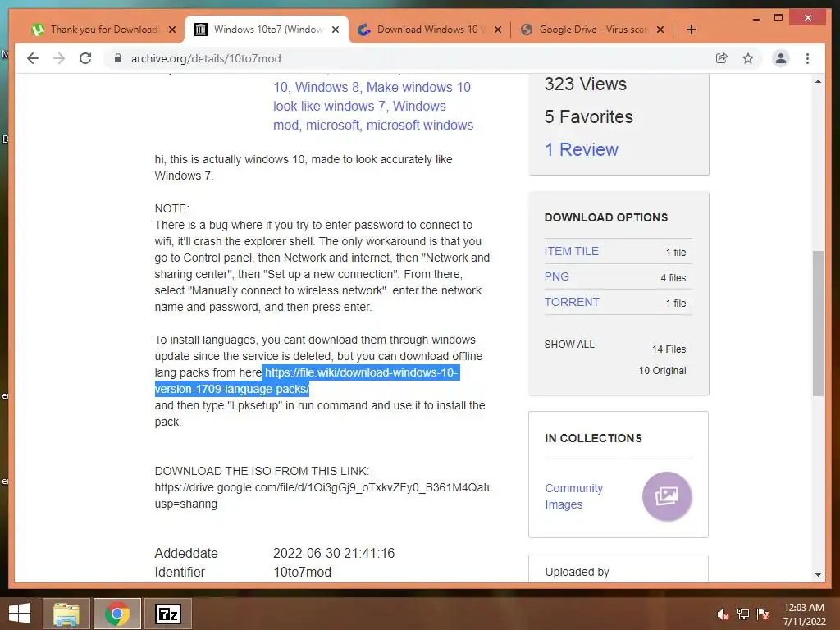Click the '14 Files' count text

tap(669, 349)
